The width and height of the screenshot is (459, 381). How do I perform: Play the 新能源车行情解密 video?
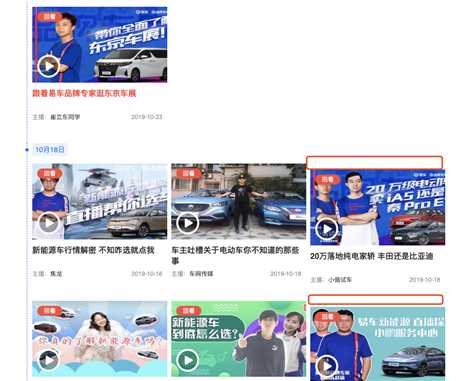click(x=49, y=223)
